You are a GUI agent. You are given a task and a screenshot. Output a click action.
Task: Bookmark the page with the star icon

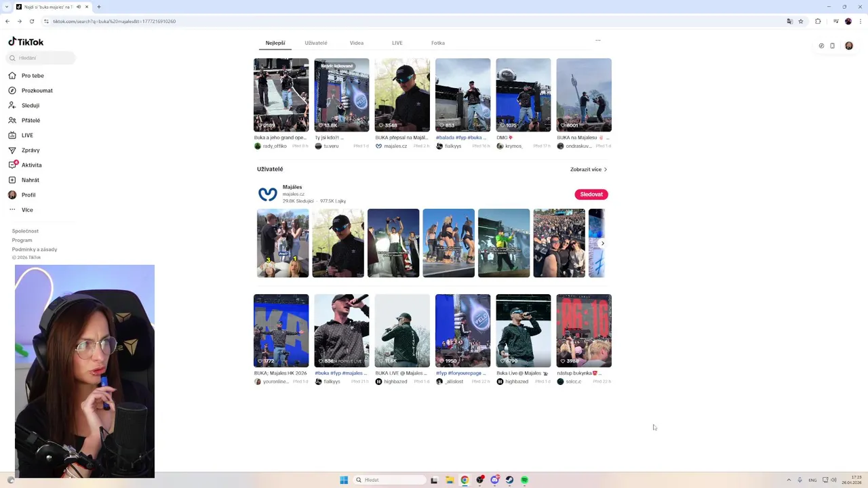pos(801,21)
